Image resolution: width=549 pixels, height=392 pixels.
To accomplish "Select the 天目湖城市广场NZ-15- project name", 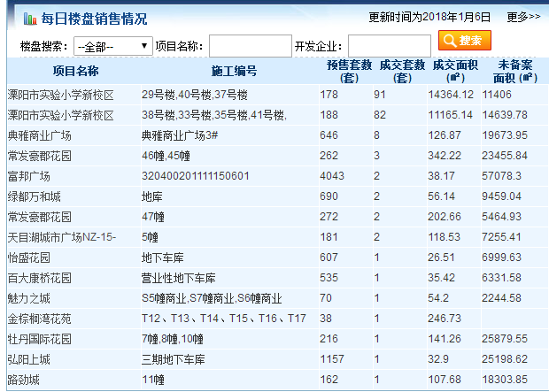I will 62,237.
